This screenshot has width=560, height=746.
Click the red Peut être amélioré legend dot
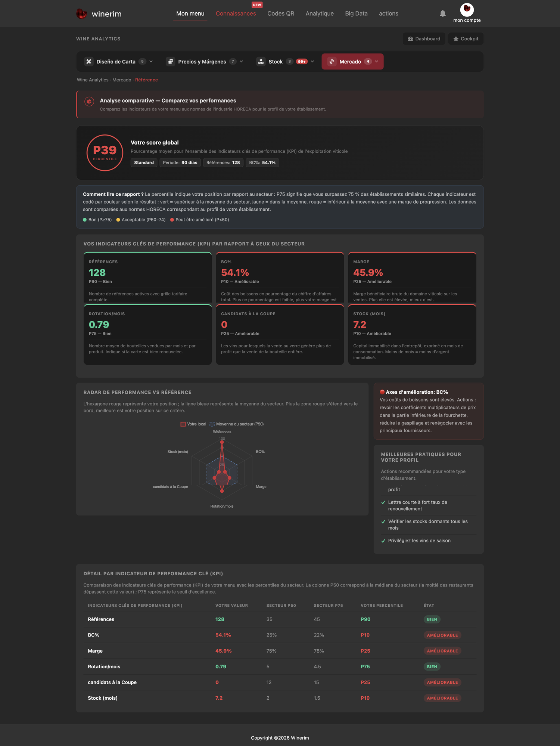point(172,220)
